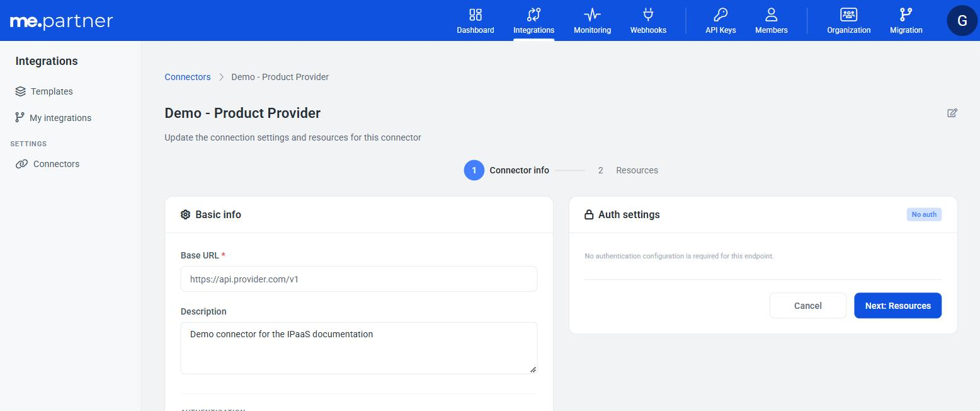980x411 pixels.
Task: Go to step 2 Resources
Action: pyautogui.click(x=627, y=170)
